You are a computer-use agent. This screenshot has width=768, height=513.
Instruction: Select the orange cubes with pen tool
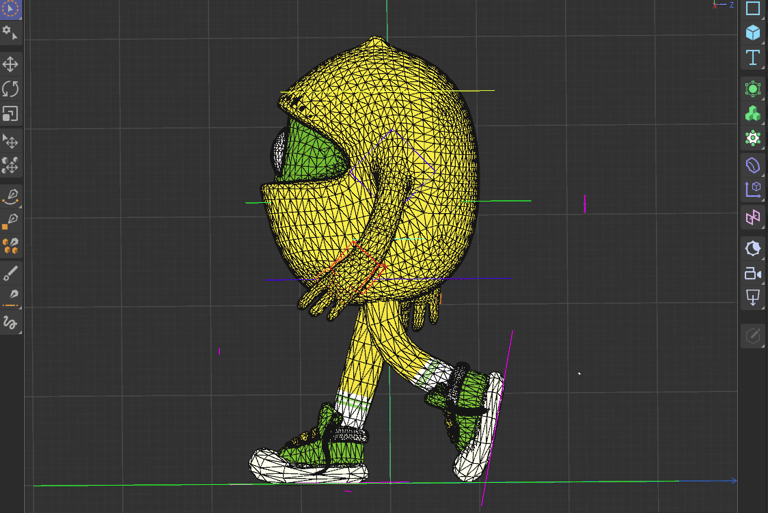(10, 245)
